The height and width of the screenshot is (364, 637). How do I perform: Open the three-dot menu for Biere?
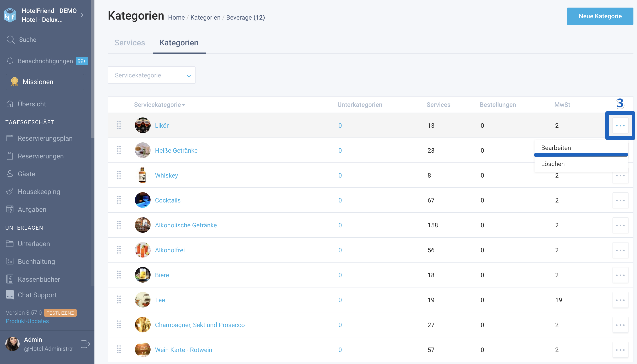coord(620,275)
